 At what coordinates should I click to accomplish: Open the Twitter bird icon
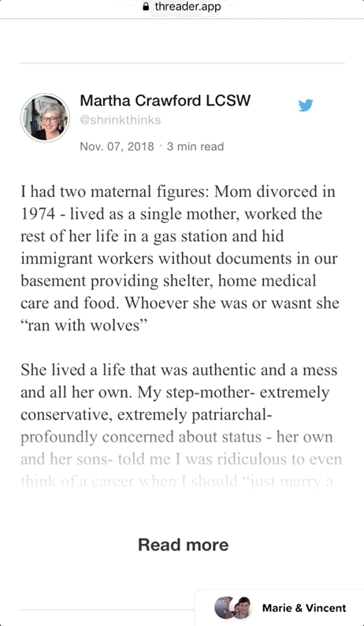pyautogui.click(x=306, y=106)
